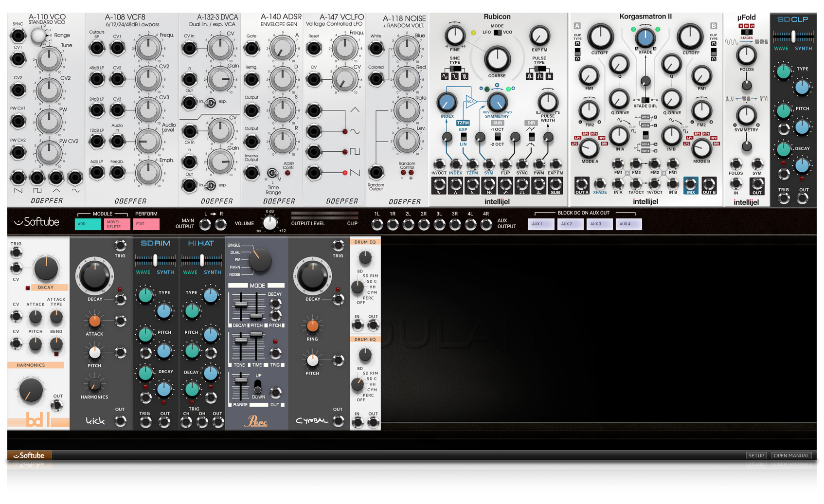Click the Perc MODE selector knob
This screenshot has width=824, height=504.
click(260, 261)
